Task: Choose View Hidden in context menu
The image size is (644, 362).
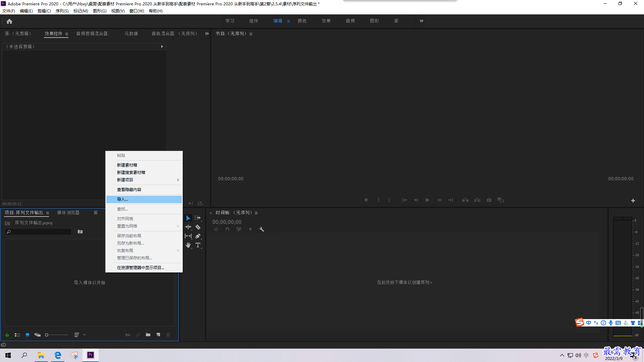Action: click(x=144, y=190)
